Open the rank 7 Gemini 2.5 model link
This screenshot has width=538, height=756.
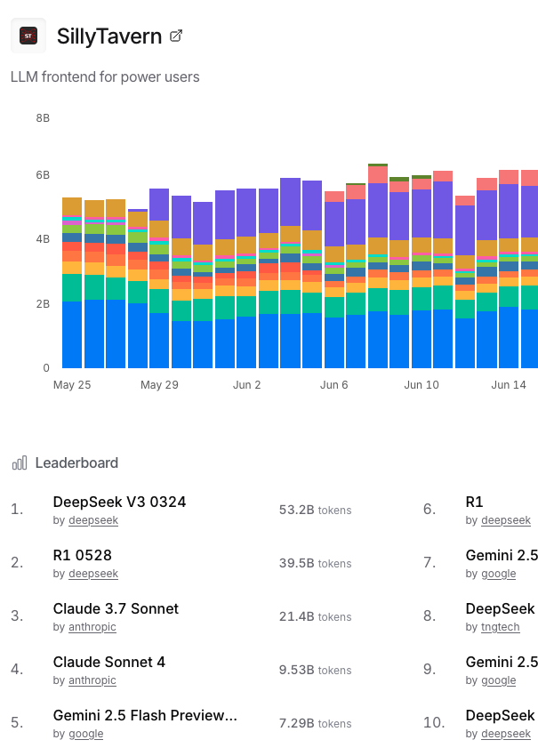point(502,555)
